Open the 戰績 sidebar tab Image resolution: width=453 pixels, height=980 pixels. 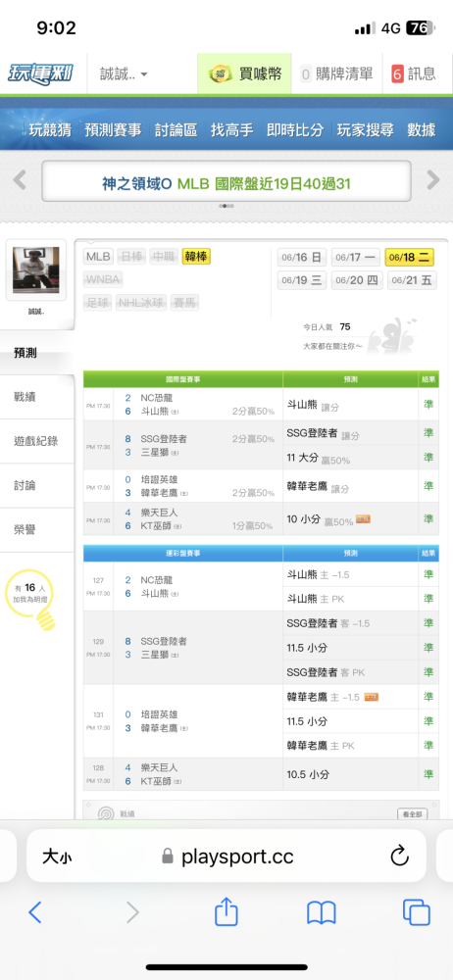coord(37,397)
